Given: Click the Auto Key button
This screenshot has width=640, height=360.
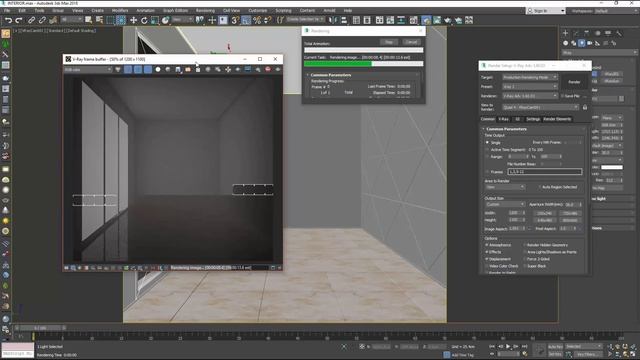Looking at the screenshot, I should [555, 347].
